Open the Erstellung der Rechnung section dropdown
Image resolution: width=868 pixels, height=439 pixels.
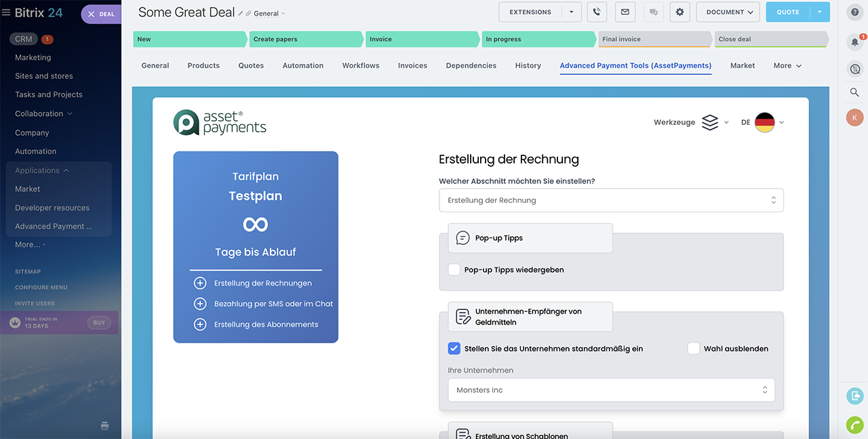(x=611, y=200)
